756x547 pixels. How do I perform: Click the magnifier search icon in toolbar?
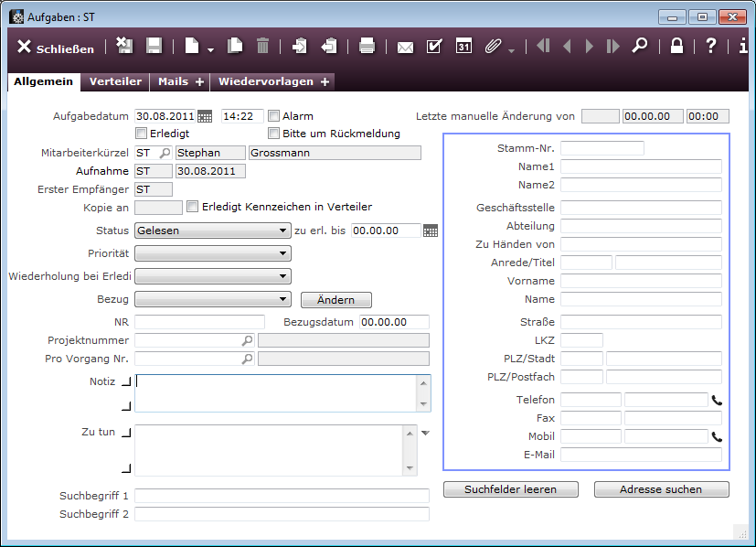[x=640, y=47]
